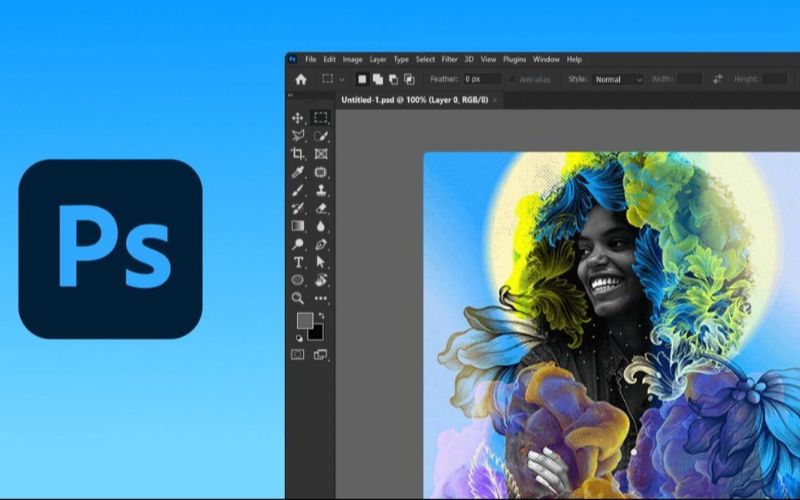Open the Filter menu
Screen dimensions: 800x500
tap(449, 59)
